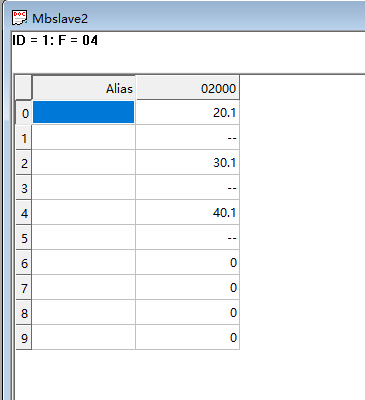Select row header 9
The width and height of the screenshot is (365, 400).
point(24,337)
